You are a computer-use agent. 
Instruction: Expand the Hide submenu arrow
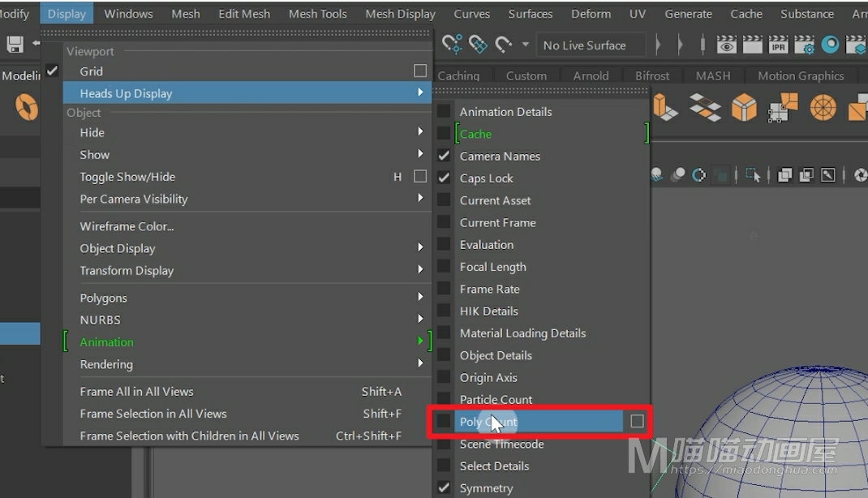(x=420, y=131)
